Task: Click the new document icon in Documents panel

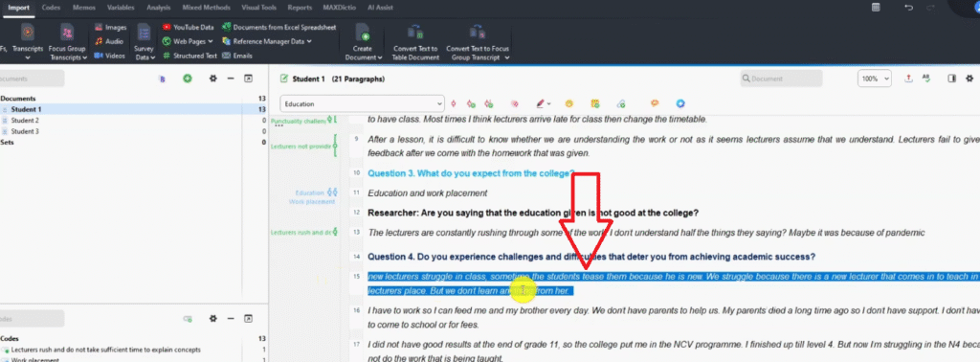Action: [187, 79]
